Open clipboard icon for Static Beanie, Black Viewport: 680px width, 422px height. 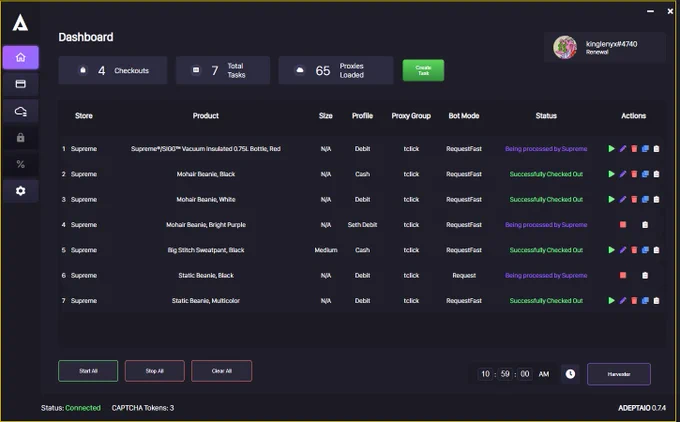click(645, 275)
